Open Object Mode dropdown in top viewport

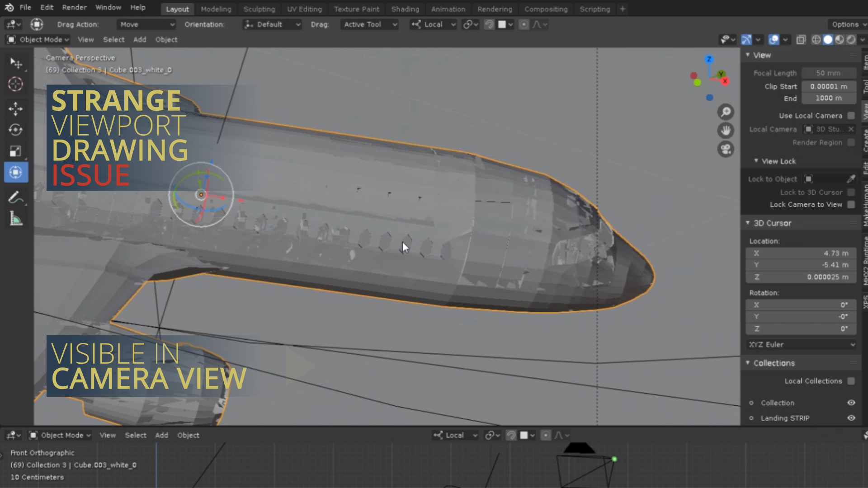click(x=38, y=40)
